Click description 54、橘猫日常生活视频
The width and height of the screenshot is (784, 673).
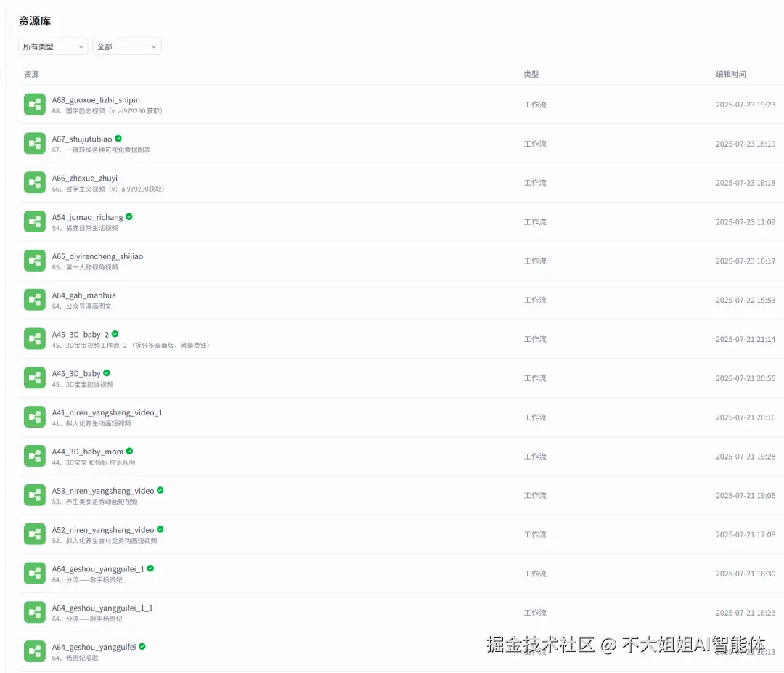(85, 228)
